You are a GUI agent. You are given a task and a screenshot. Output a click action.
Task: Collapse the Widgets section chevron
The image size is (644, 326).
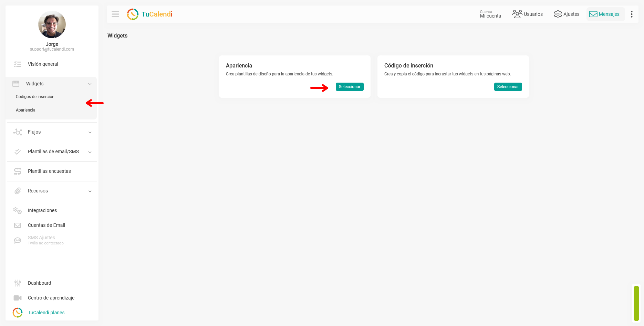(90, 84)
